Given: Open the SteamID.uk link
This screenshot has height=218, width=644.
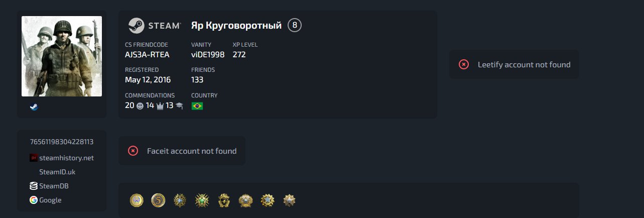Looking at the screenshot, I should pyautogui.click(x=57, y=172).
